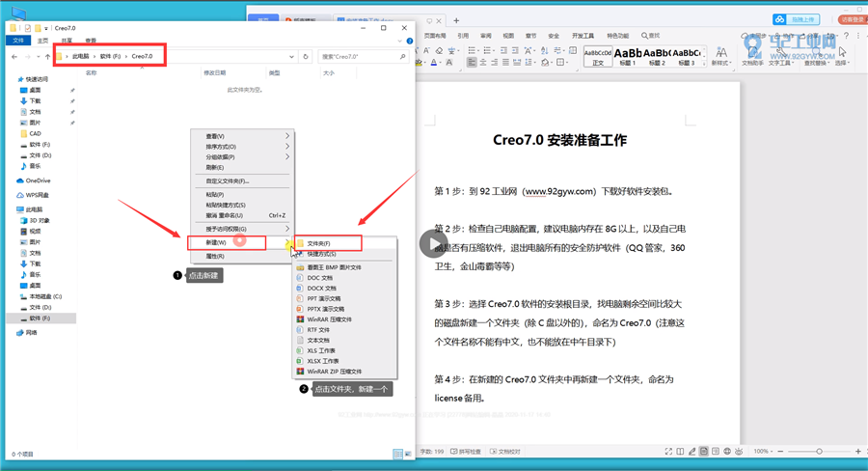
Task: Click WPS fullscreen icon in status bar
Action: tap(668, 452)
